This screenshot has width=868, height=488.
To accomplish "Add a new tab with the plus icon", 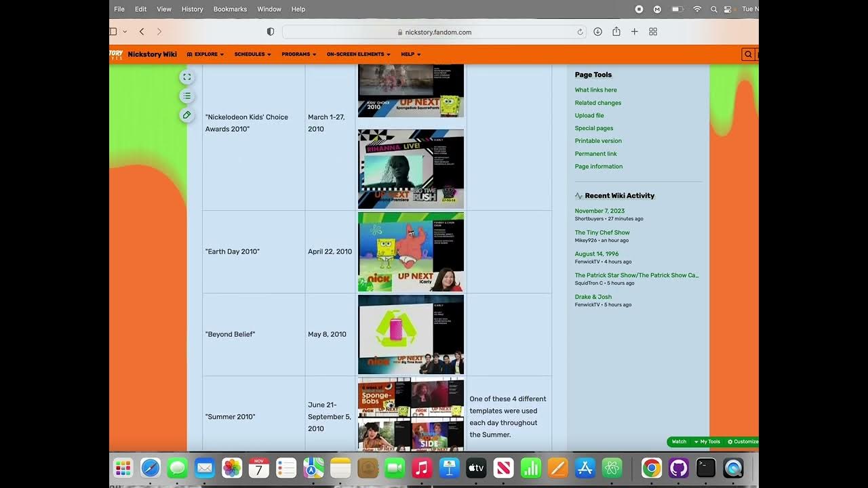I will (635, 32).
